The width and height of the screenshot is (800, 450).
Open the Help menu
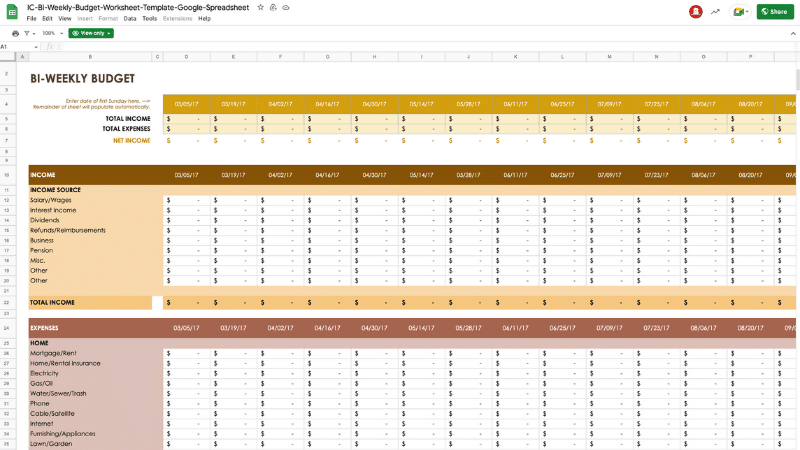[x=204, y=18]
